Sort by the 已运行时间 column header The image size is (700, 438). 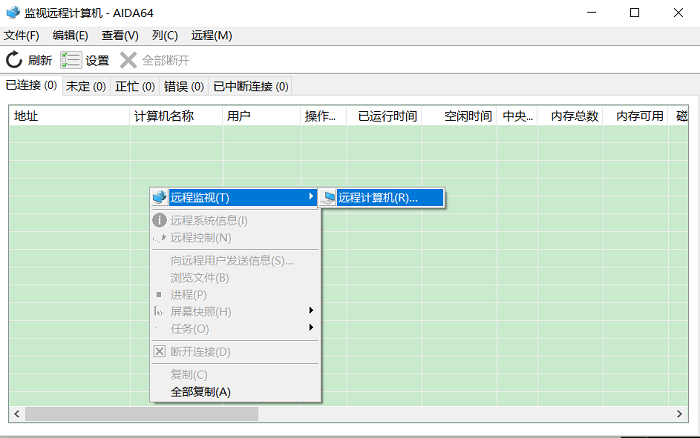(x=384, y=116)
